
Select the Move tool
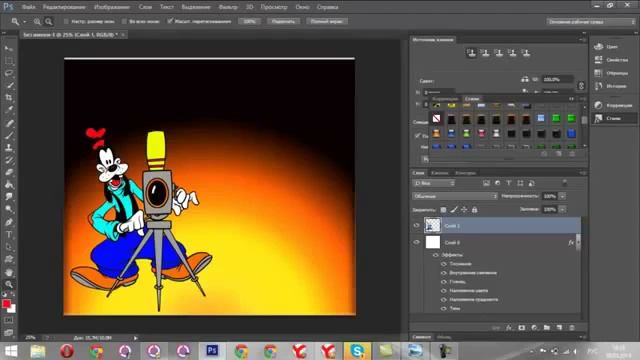click(9, 49)
